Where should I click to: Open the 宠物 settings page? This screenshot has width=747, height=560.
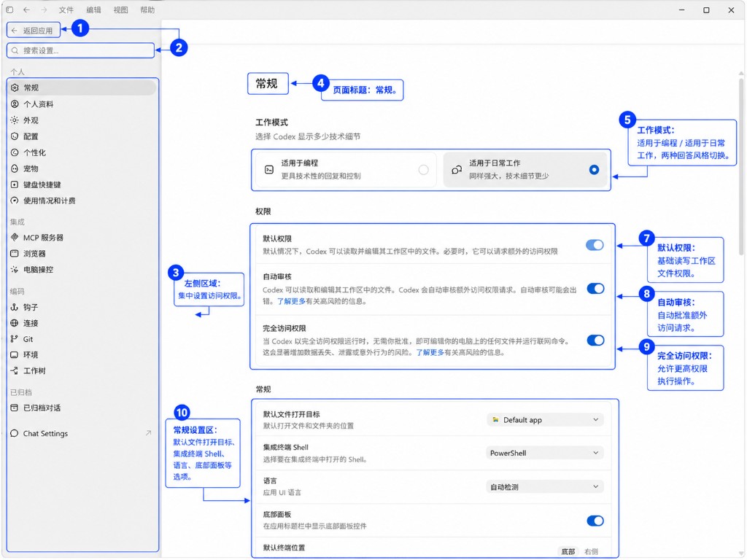(82, 168)
